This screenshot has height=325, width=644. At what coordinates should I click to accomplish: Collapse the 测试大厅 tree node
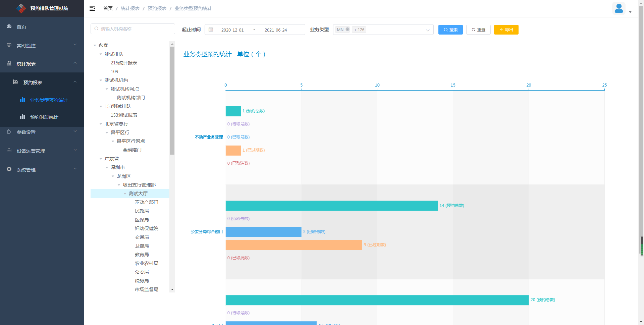pyautogui.click(x=125, y=194)
